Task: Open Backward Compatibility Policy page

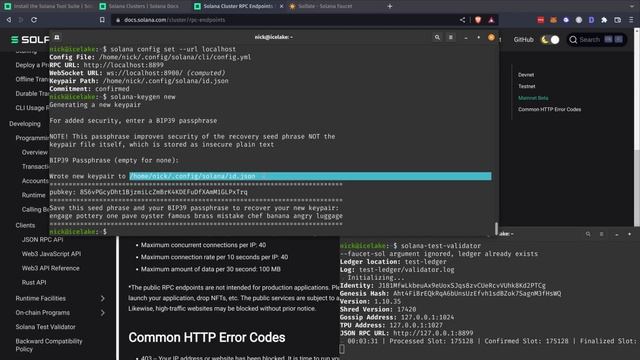Action: [49, 345]
